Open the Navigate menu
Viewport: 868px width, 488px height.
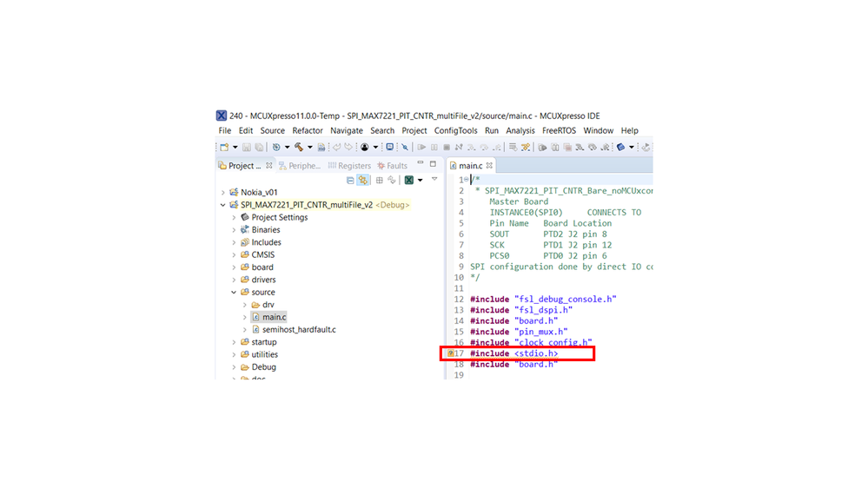(x=347, y=130)
